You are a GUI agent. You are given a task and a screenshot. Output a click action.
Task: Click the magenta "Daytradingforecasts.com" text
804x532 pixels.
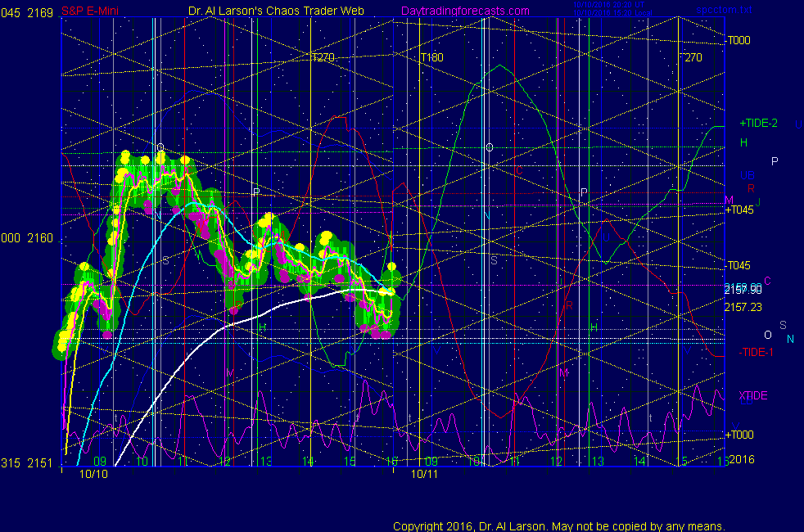coord(465,11)
